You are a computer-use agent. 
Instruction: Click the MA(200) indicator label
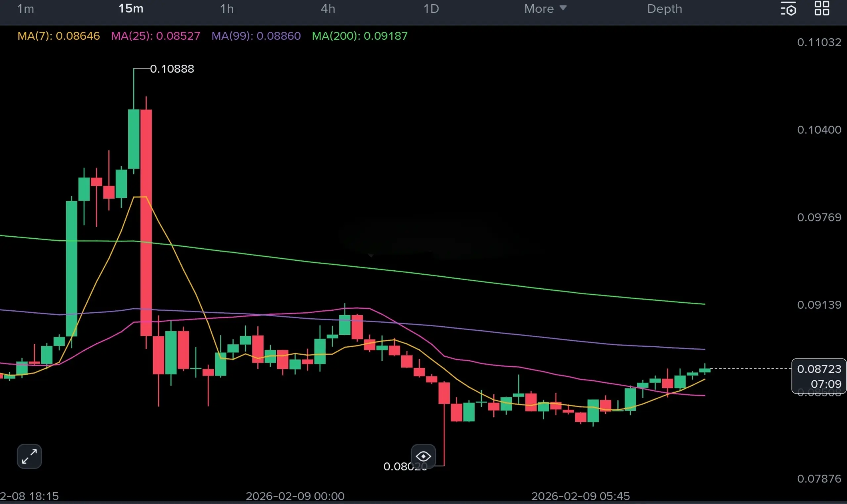tap(360, 36)
